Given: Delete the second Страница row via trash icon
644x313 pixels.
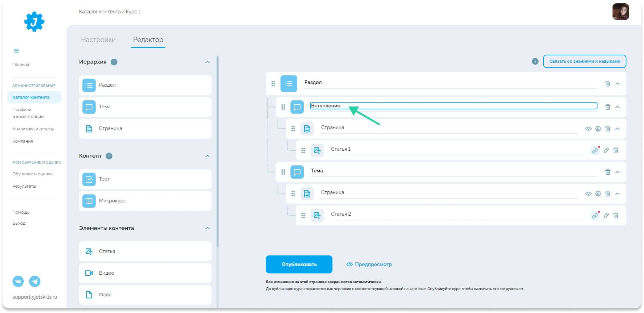Looking at the screenshot, I should [x=608, y=194].
